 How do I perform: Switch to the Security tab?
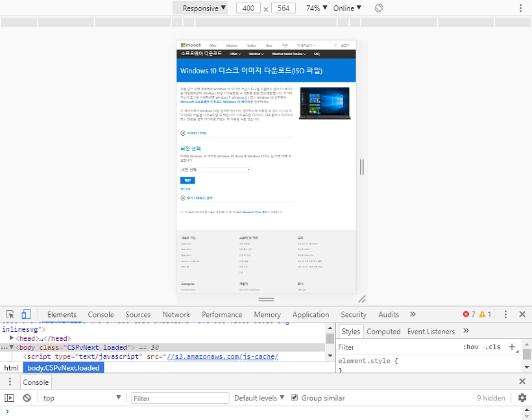[354, 314]
